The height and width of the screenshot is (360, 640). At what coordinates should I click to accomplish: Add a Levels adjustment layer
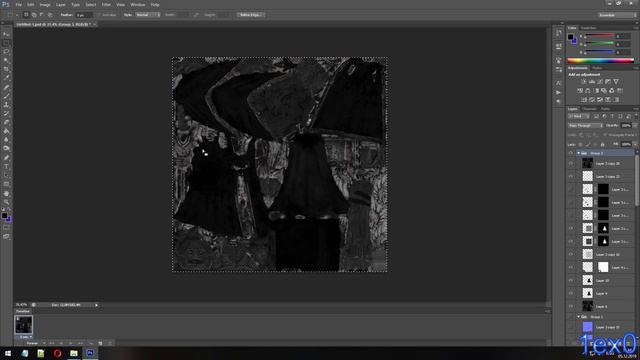[592, 82]
